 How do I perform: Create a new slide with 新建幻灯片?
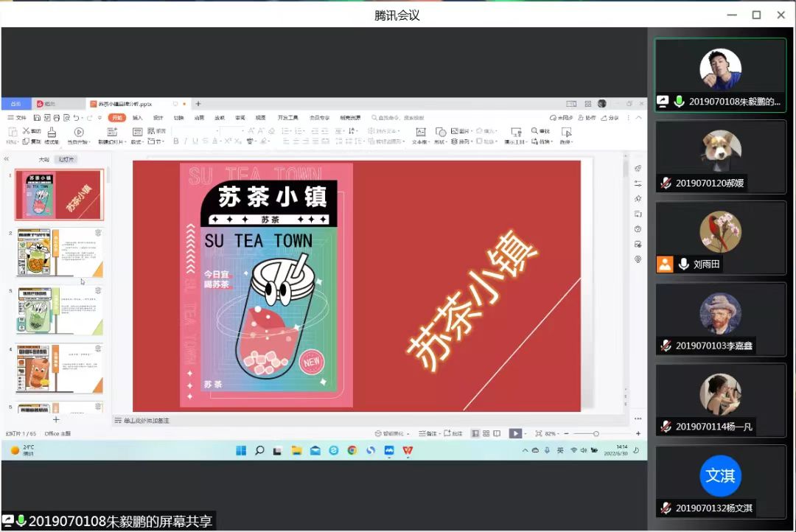tap(111, 135)
